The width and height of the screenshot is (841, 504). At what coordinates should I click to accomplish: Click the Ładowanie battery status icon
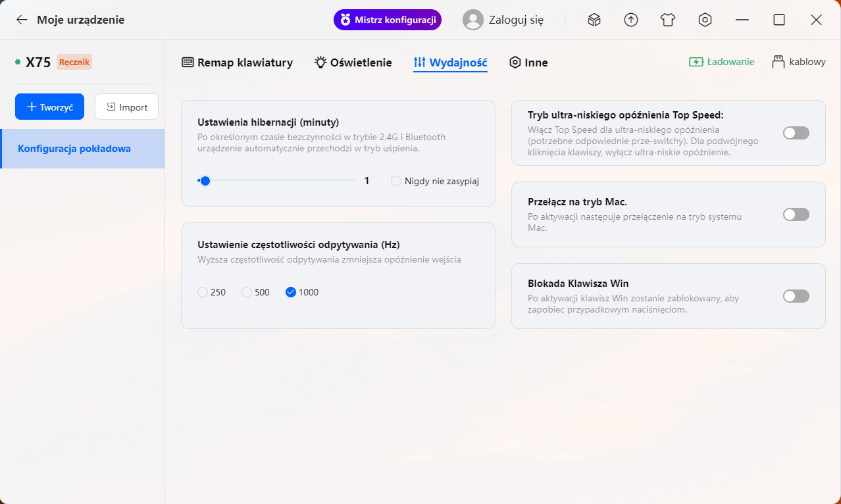tap(696, 62)
